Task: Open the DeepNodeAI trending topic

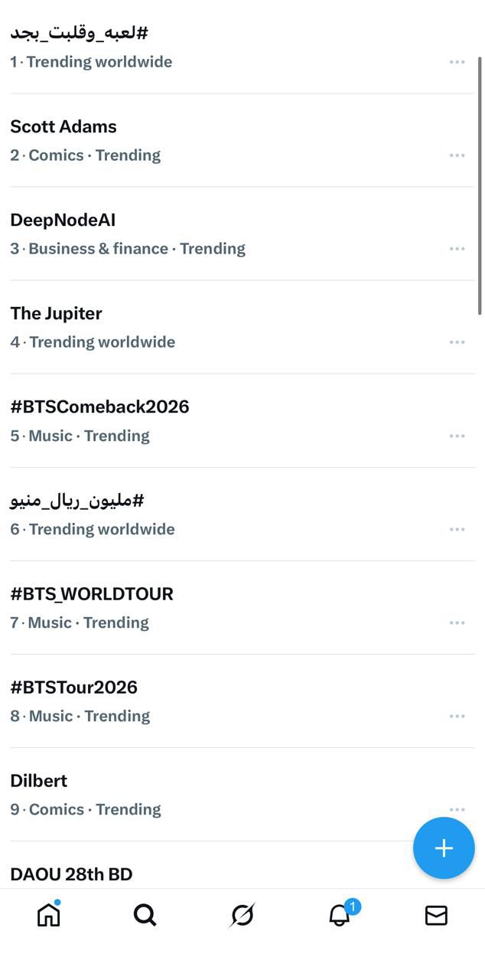Action: click(x=63, y=220)
